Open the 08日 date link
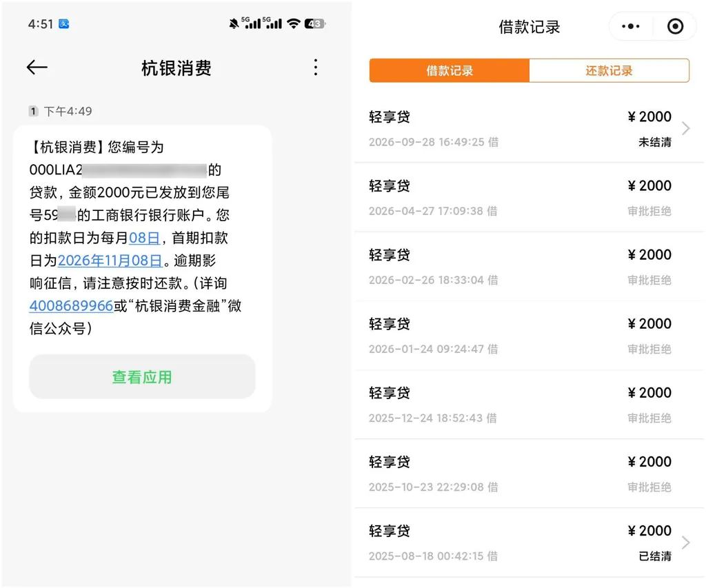The width and height of the screenshot is (706, 588). pyautogui.click(x=145, y=238)
